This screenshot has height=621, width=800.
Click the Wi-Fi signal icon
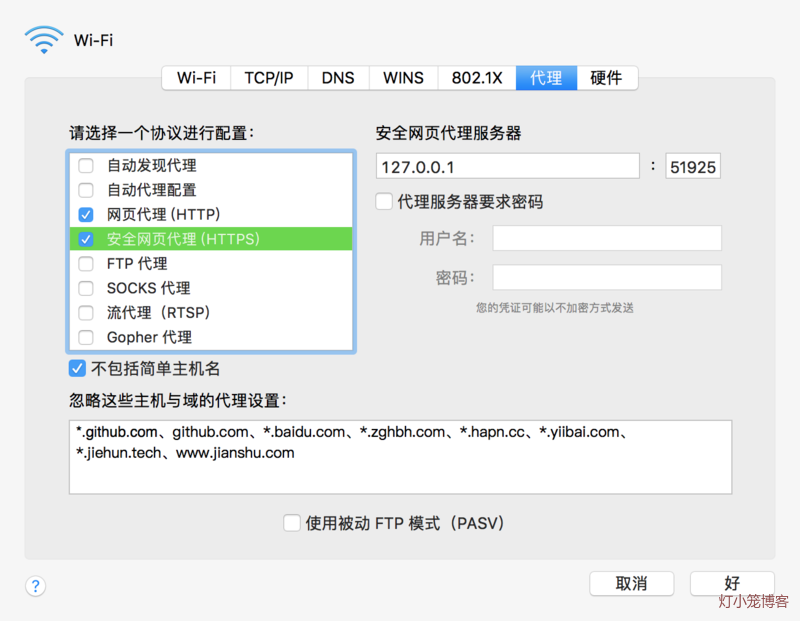coord(44,41)
